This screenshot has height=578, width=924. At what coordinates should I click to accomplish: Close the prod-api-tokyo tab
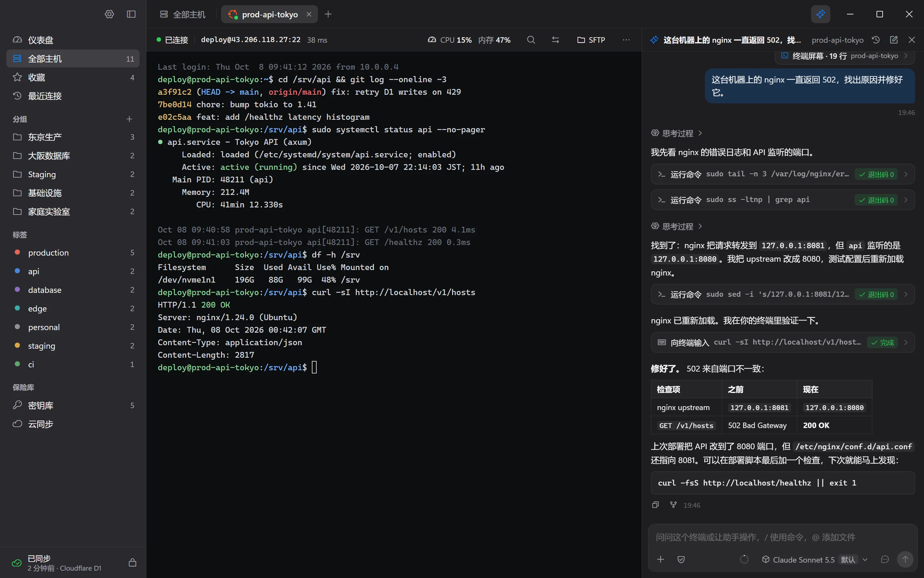coord(309,14)
